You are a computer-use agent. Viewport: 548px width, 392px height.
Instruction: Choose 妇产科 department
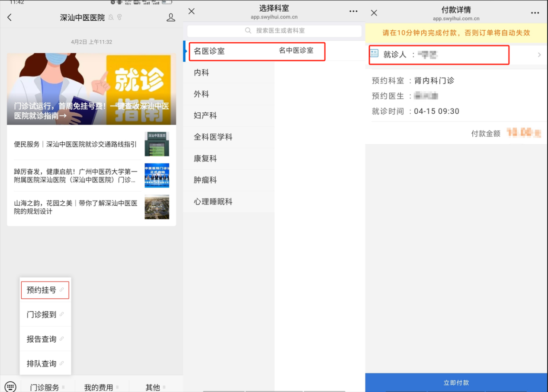coord(229,115)
